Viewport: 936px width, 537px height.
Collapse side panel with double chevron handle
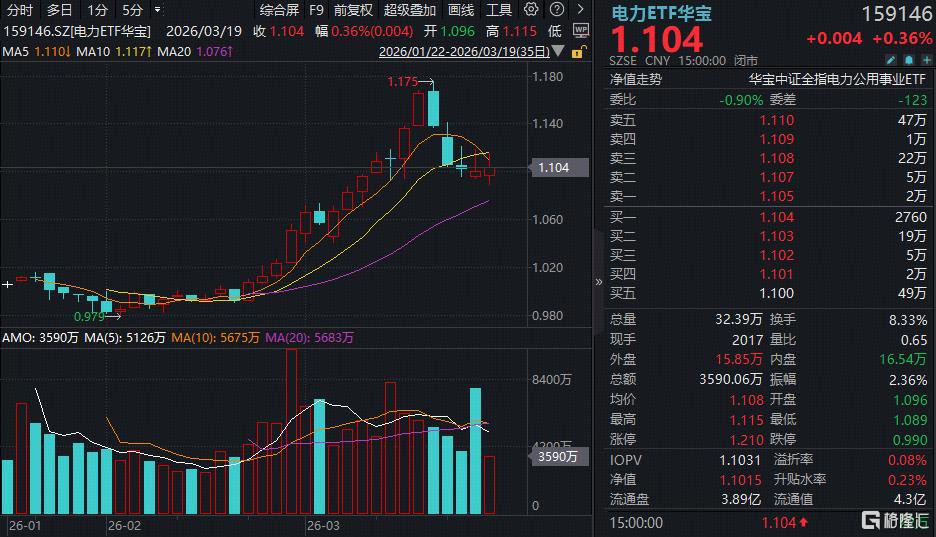(x=599, y=282)
